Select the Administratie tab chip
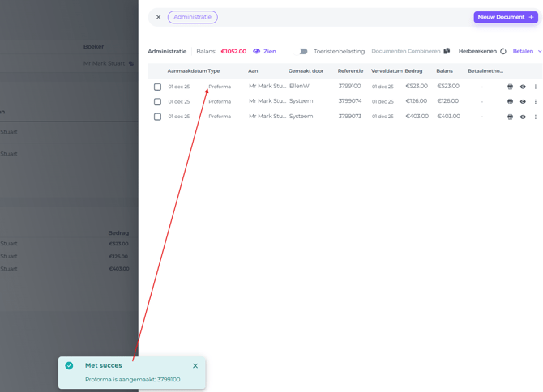Image resolution: width=543 pixels, height=392 pixels. pos(192,17)
